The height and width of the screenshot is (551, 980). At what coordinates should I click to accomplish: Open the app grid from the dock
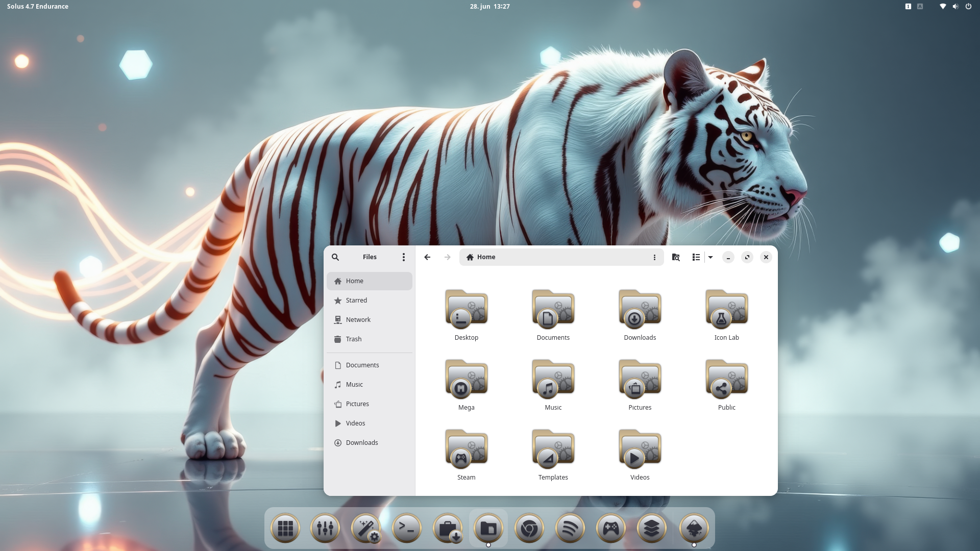[285, 528]
